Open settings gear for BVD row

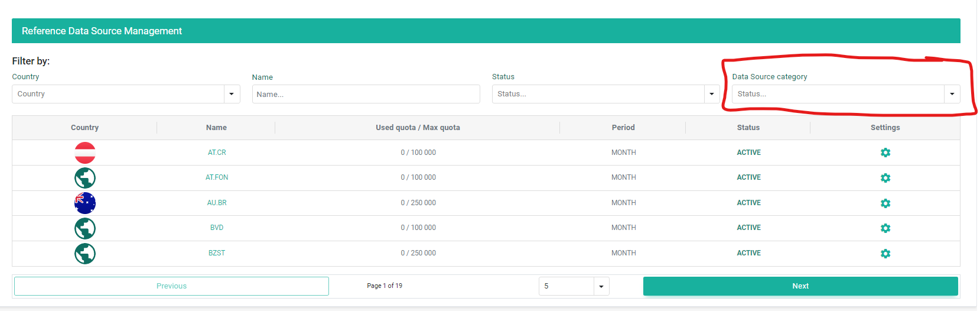[885, 228]
